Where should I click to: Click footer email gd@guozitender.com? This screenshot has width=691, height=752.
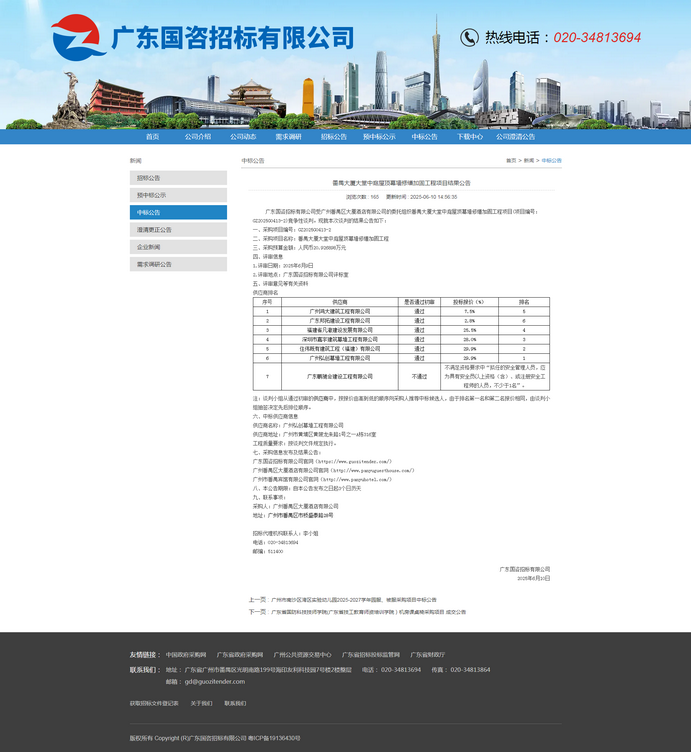click(215, 682)
